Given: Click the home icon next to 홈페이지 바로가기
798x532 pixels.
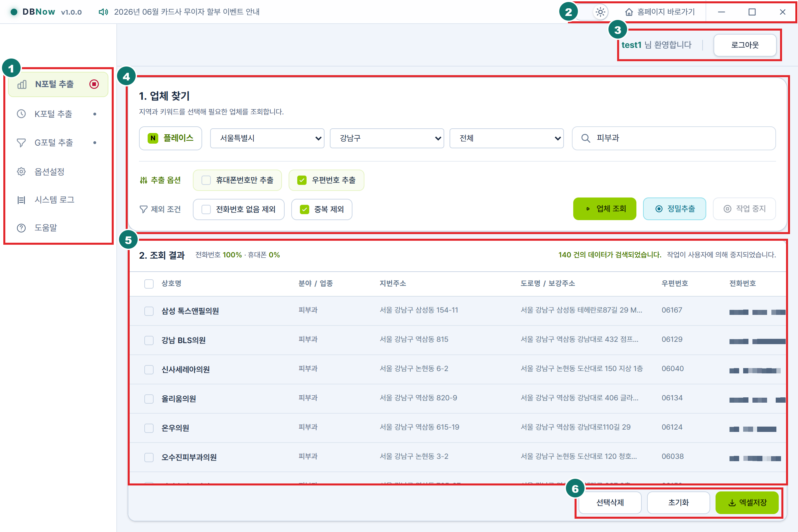Looking at the screenshot, I should 629,12.
